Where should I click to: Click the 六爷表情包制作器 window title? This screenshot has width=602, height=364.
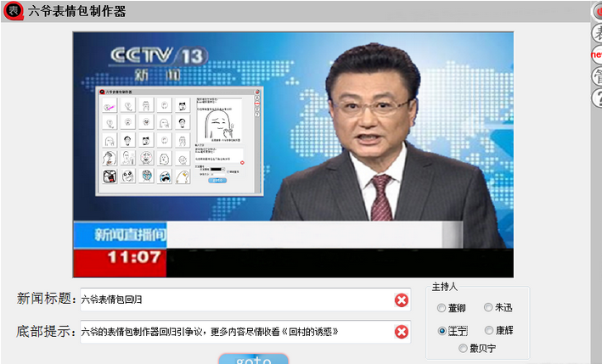pos(77,11)
